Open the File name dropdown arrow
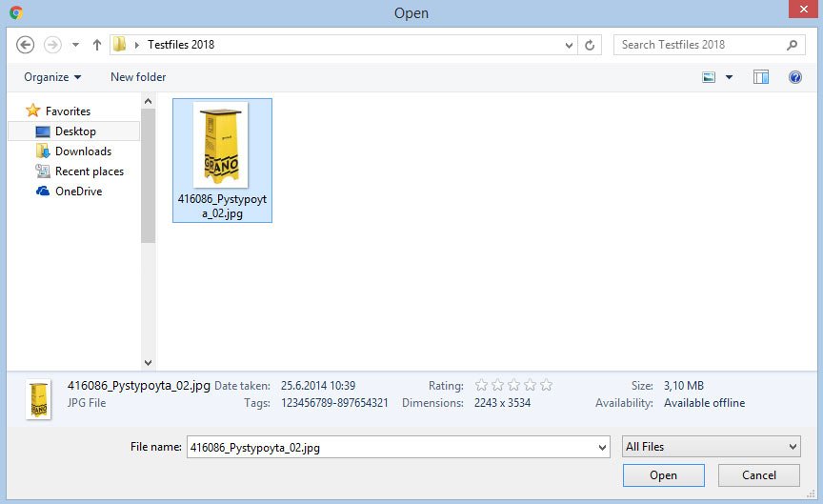Image resolution: width=823 pixels, height=504 pixels. coord(603,447)
